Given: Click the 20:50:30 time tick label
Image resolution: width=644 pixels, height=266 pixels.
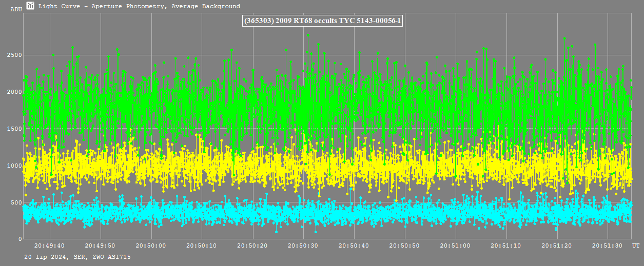Looking at the screenshot, I should point(303,245).
